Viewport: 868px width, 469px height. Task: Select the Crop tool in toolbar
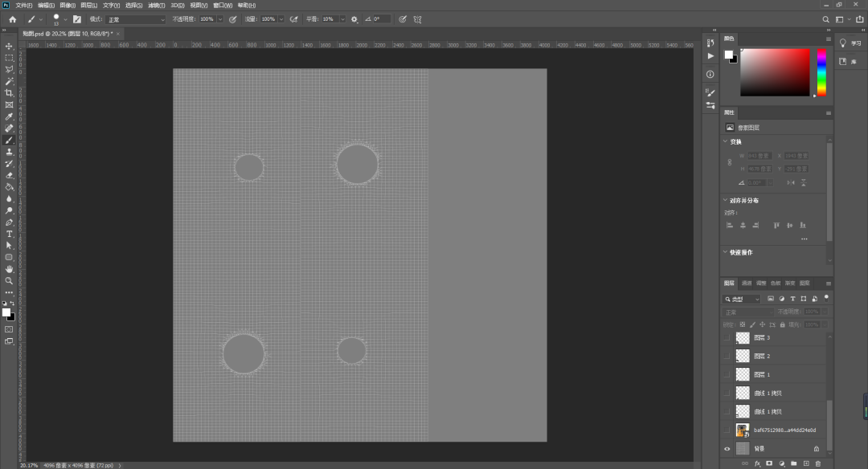(x=9, y=93)
